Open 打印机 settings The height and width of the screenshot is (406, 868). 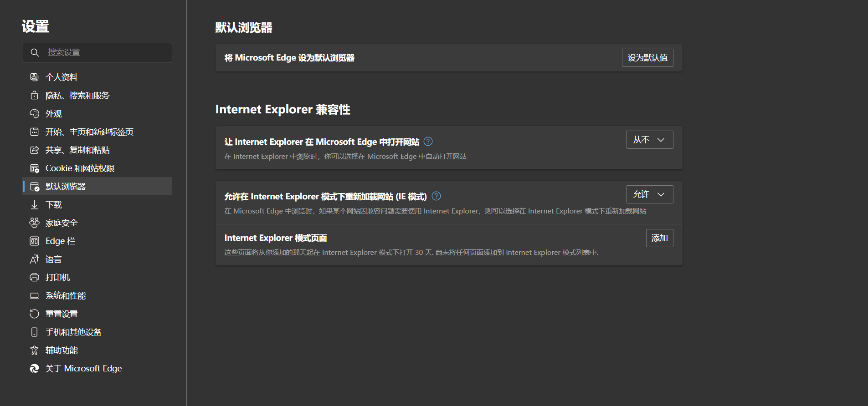coord(97,277)
